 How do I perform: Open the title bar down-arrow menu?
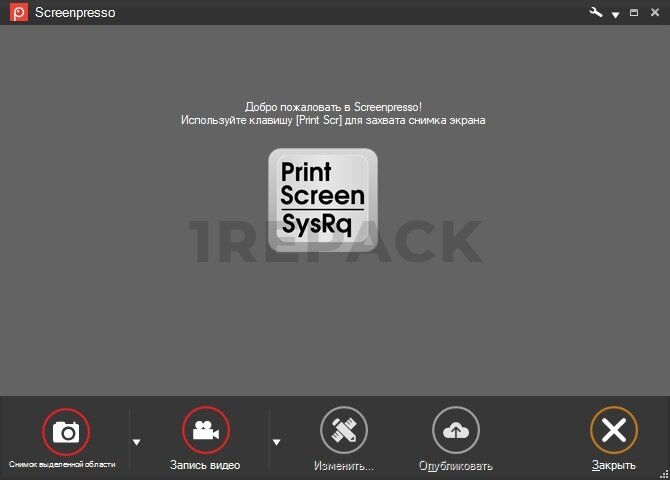(x=615, y=14)
